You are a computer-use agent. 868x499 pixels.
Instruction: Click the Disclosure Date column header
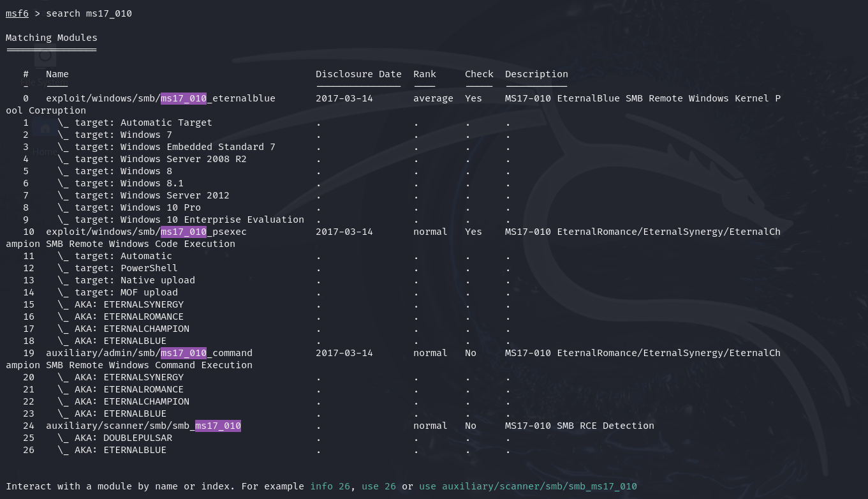point(358,74)
